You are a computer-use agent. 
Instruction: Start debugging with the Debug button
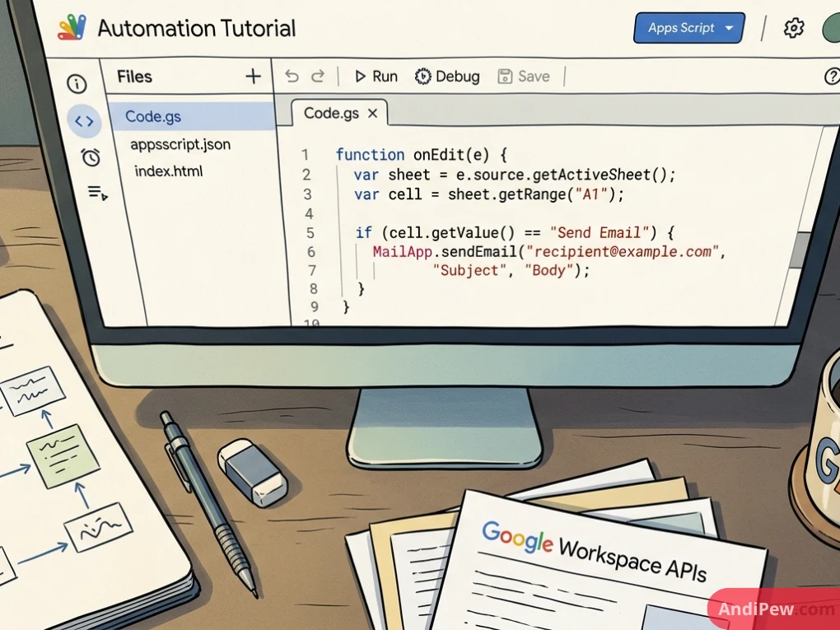point(447,77)
